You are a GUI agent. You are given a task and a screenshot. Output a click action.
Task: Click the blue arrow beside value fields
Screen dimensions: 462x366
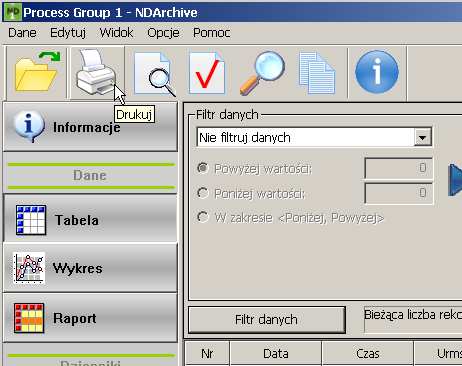tap(455, 180)
